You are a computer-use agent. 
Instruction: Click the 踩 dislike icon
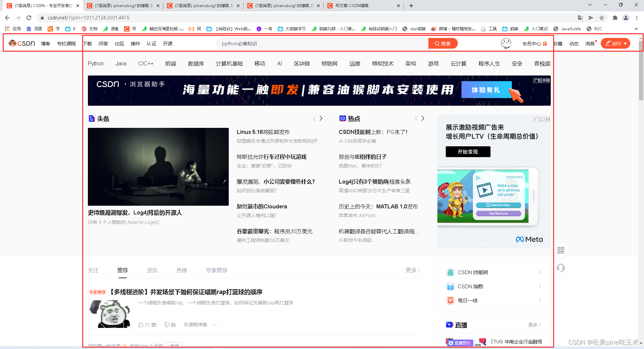pos(170,325)
